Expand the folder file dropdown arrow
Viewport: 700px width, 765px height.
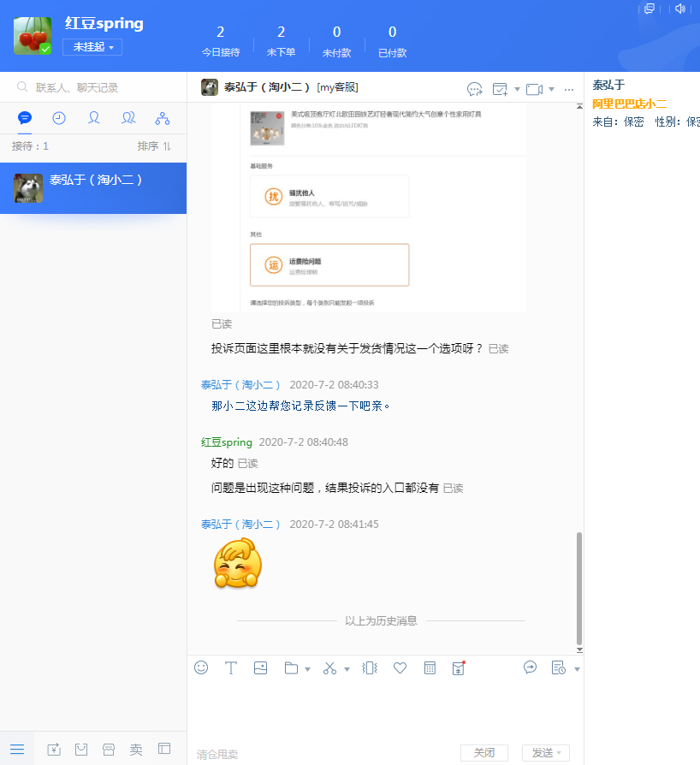307,669
